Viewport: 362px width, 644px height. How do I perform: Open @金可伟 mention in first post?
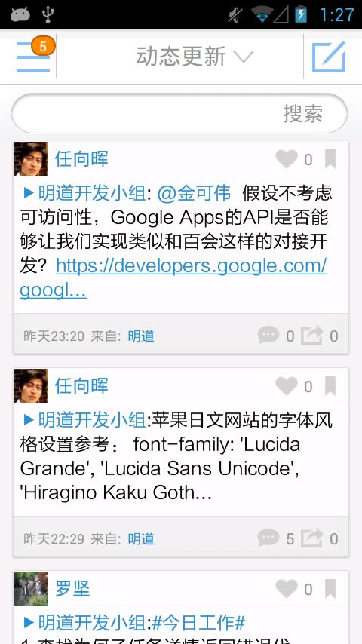coord(194,193)
